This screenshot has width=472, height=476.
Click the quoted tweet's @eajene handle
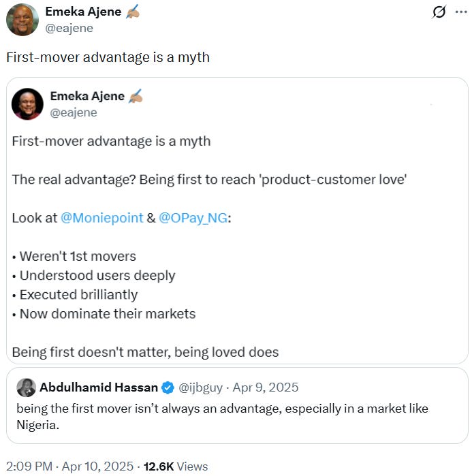coord(74,112)
